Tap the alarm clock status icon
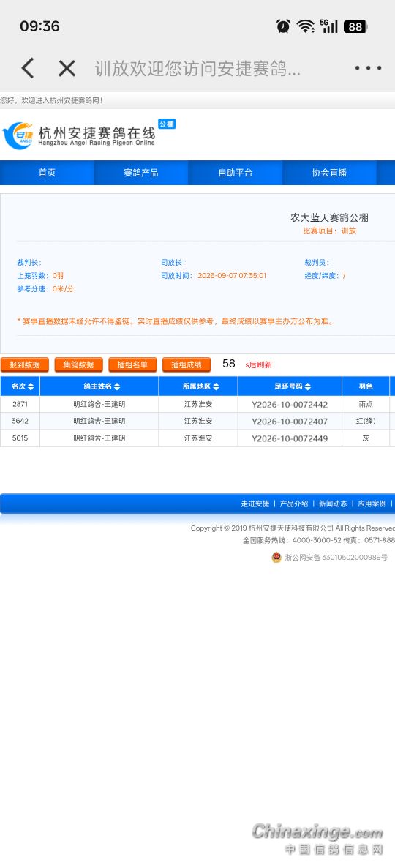Image resolution: width=395 pixels, height=868 pixels. click(x=283, y=26)
